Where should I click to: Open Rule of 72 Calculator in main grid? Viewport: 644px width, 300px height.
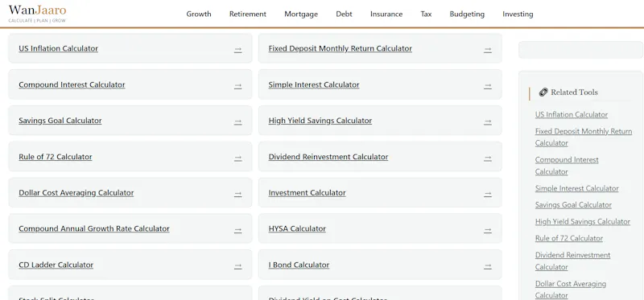click(x=56, y=157)
